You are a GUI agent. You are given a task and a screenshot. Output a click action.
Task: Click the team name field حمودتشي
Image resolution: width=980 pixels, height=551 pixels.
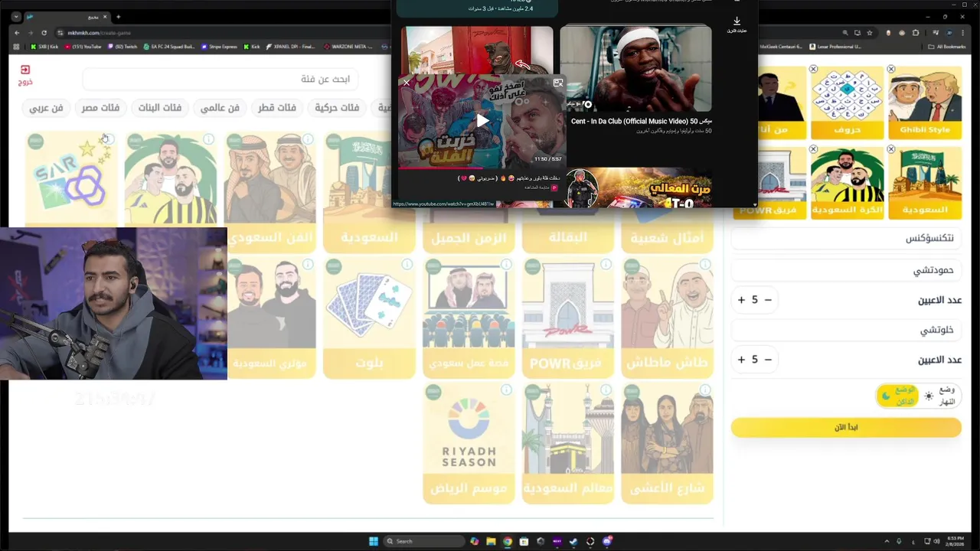[x=846, y=270]
